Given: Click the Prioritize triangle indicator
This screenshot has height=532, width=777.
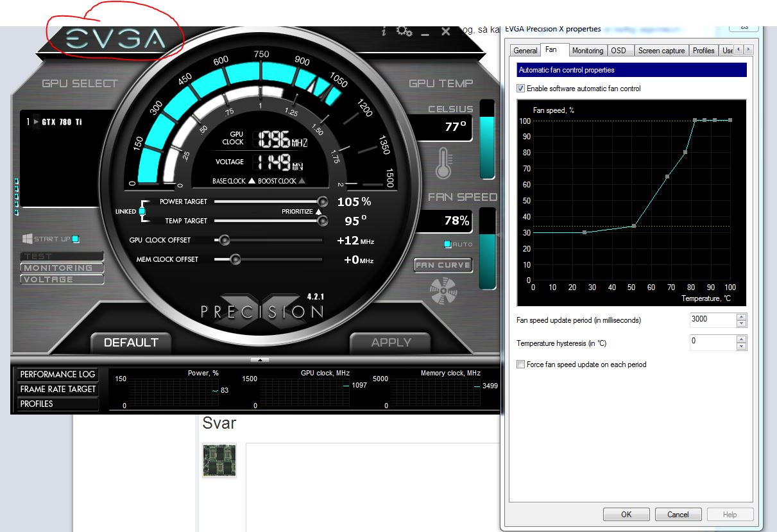Looking at the screenshot, I should point(318,211).
